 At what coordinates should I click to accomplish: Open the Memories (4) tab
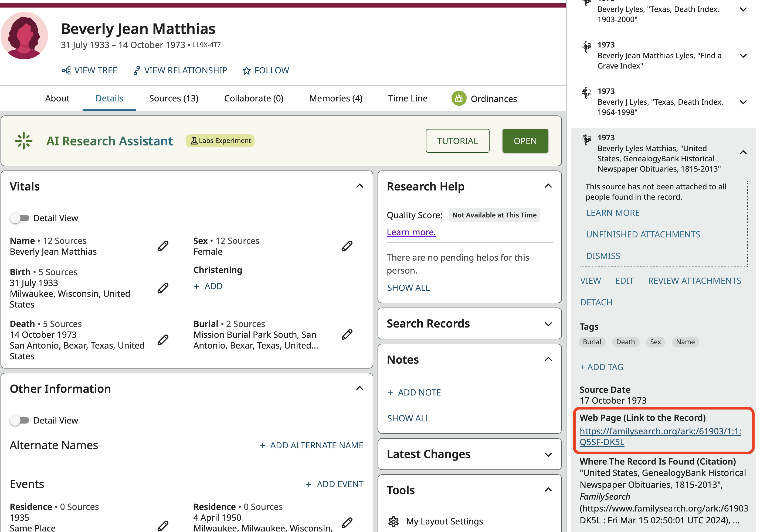[335, 98]
